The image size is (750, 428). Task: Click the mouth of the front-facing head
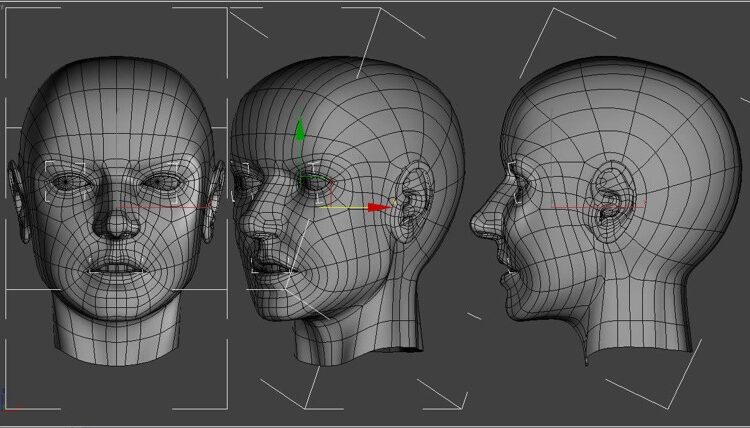point(118,266)
